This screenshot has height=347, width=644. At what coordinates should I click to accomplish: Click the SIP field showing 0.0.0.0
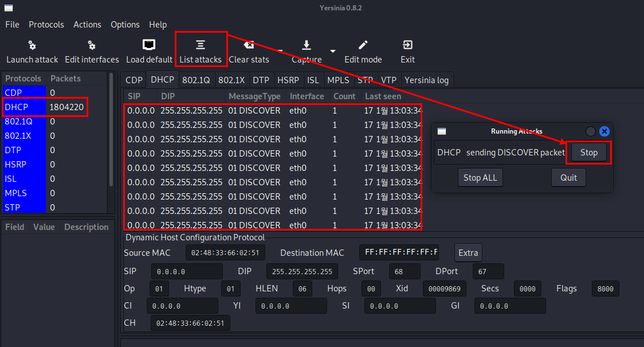[x=187, y=271]
